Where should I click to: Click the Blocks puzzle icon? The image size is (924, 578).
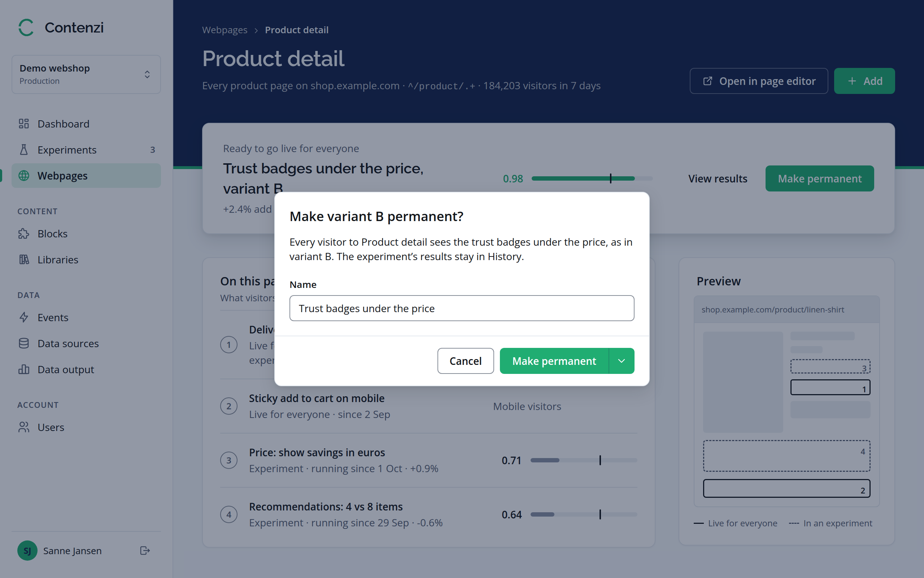24,234
